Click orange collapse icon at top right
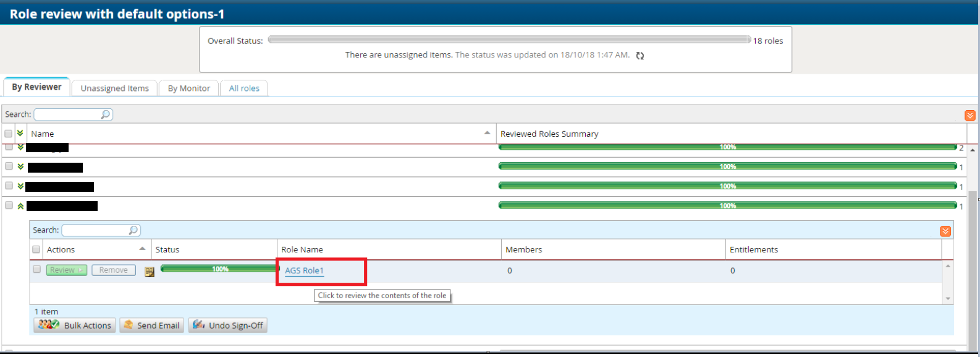The image size is (980, 357). pos(969,116)
